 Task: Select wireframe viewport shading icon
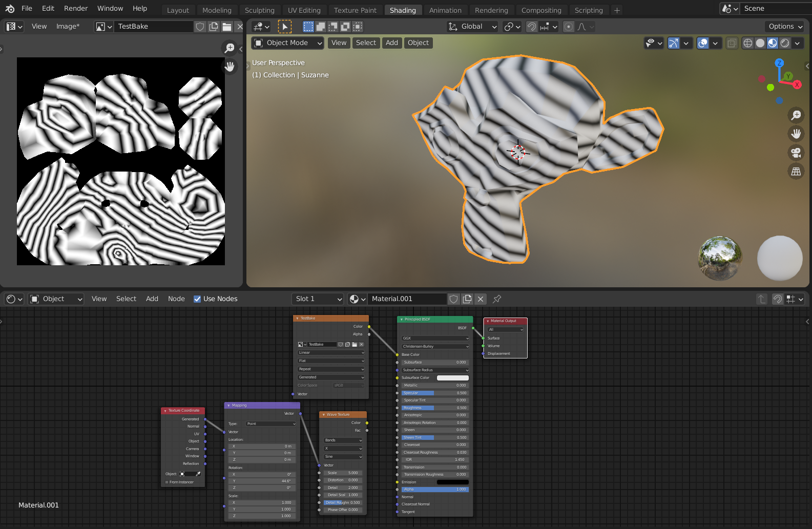click(x=748, y=43)
